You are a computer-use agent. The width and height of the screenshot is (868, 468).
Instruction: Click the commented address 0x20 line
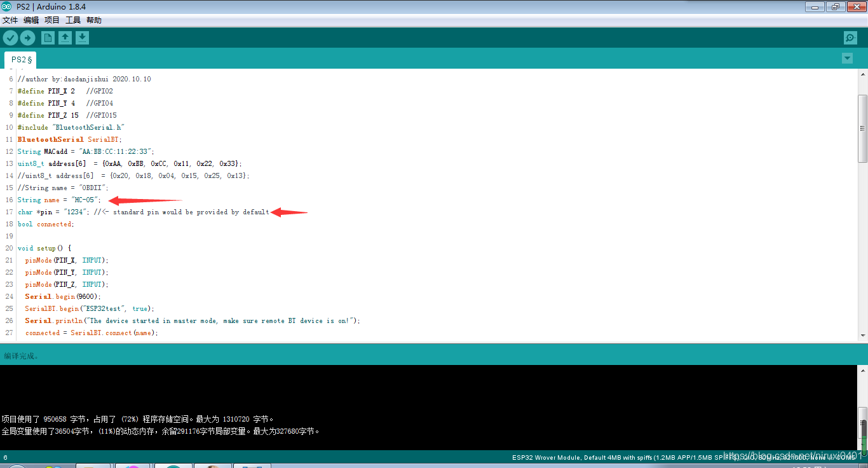click(133, 175)
